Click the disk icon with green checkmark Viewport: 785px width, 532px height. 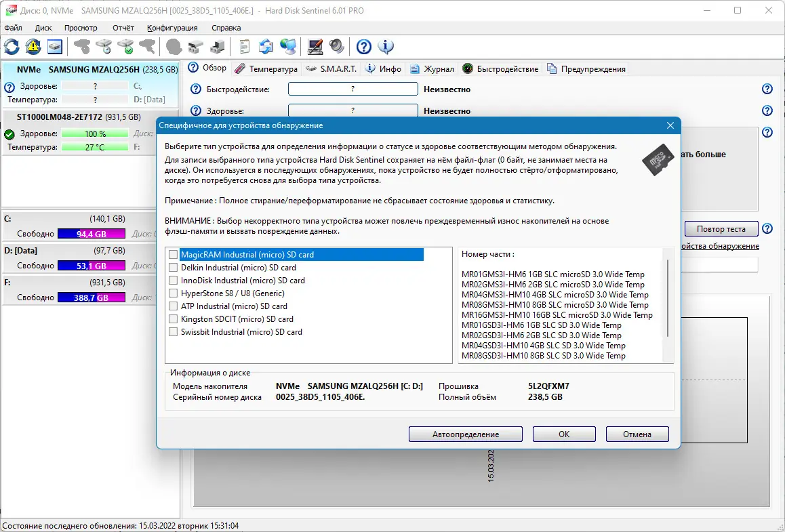125,47
